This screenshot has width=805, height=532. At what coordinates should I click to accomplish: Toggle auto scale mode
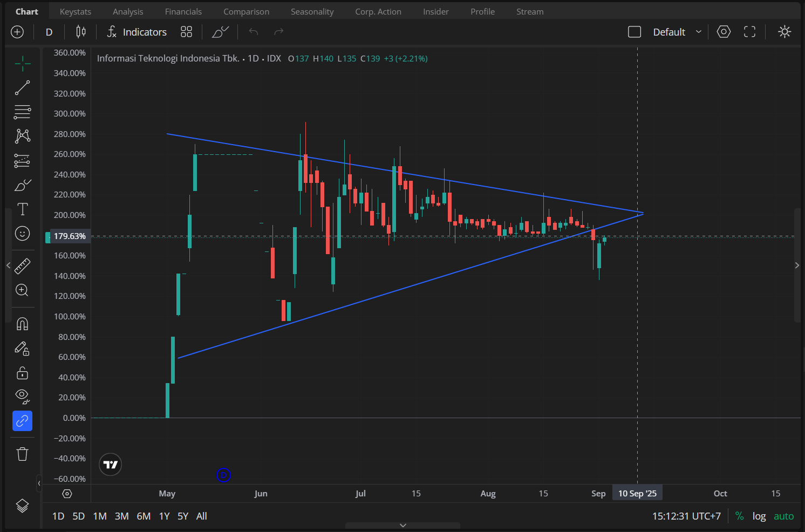click(784, 516)
